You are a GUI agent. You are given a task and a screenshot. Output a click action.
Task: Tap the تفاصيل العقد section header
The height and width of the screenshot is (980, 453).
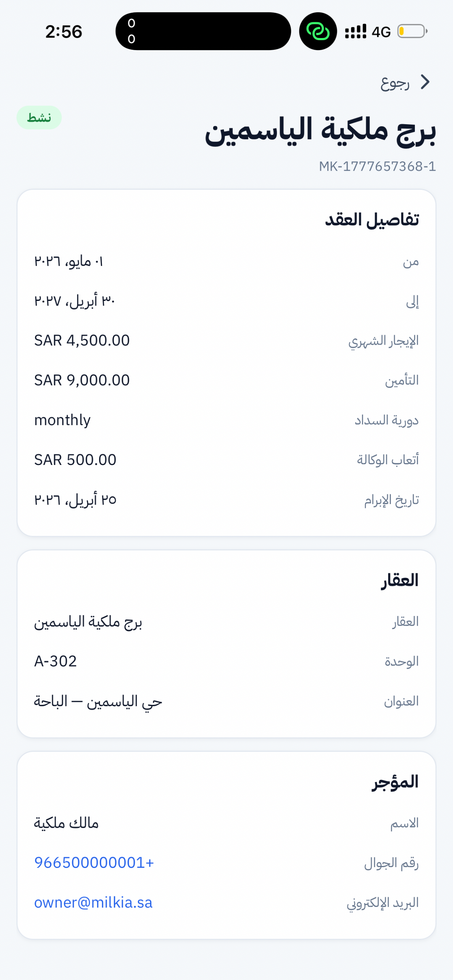(372, 220)
